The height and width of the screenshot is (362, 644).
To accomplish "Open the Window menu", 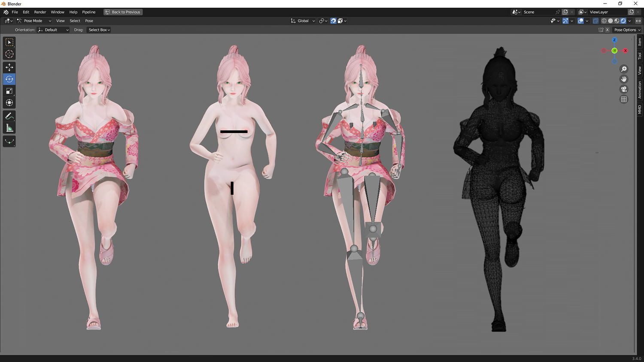I will pos(58,12).
